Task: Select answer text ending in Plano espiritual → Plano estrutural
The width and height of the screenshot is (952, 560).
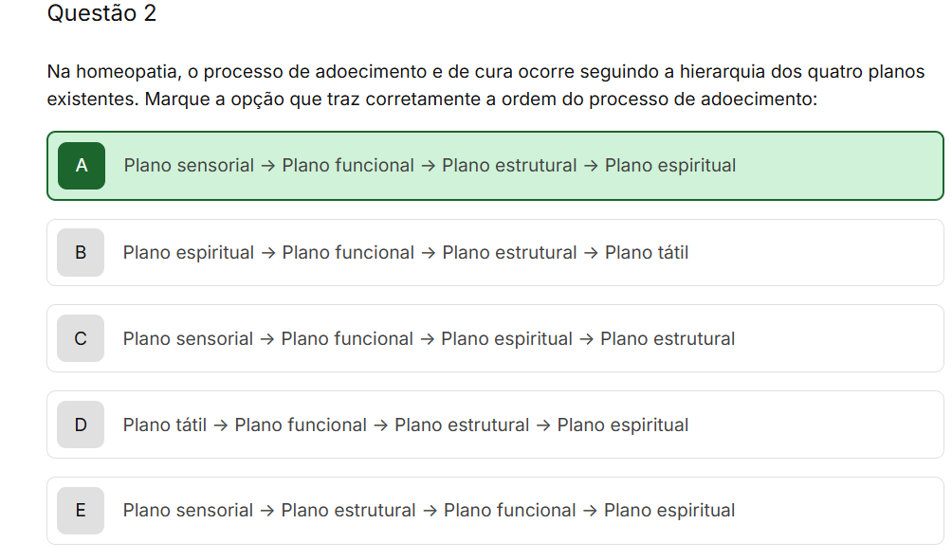Action: coord(429,339)
